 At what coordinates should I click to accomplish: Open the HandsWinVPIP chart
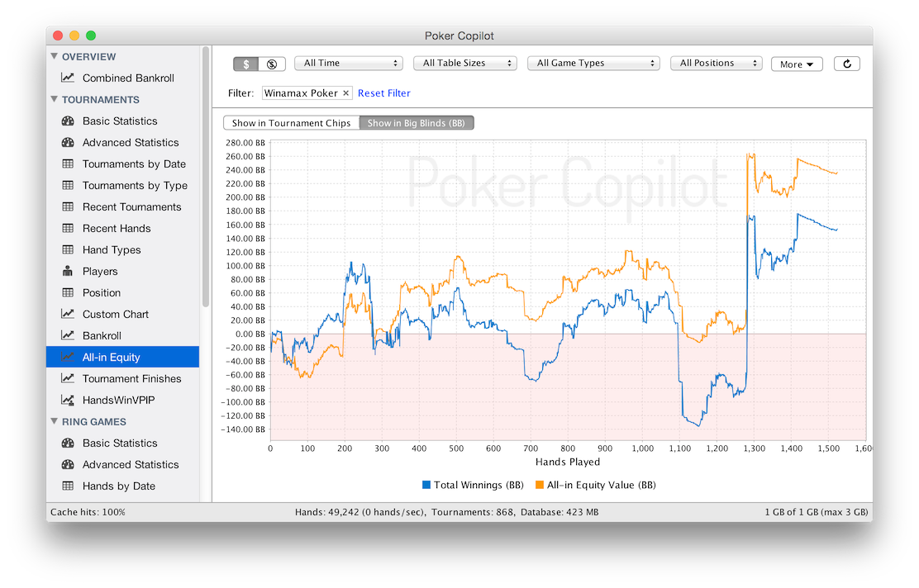click(122, 400)
